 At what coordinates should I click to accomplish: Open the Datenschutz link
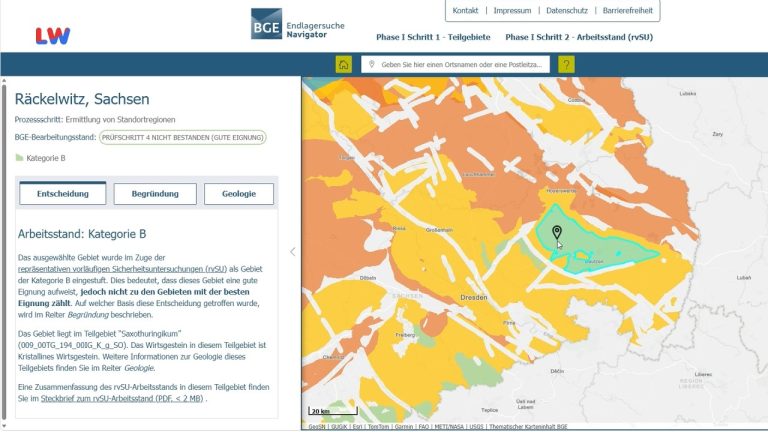point(567,10)
